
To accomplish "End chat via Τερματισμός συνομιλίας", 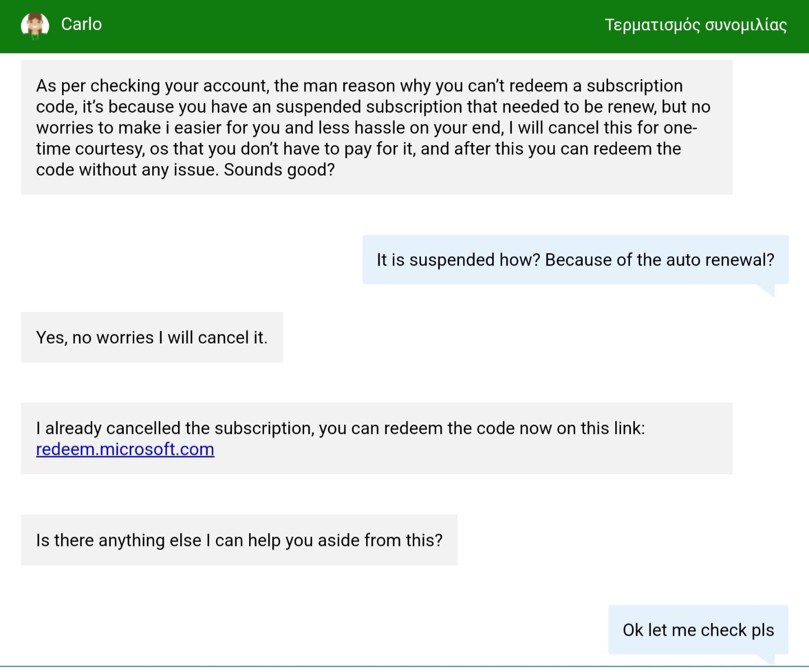I will tap(696, 25).
